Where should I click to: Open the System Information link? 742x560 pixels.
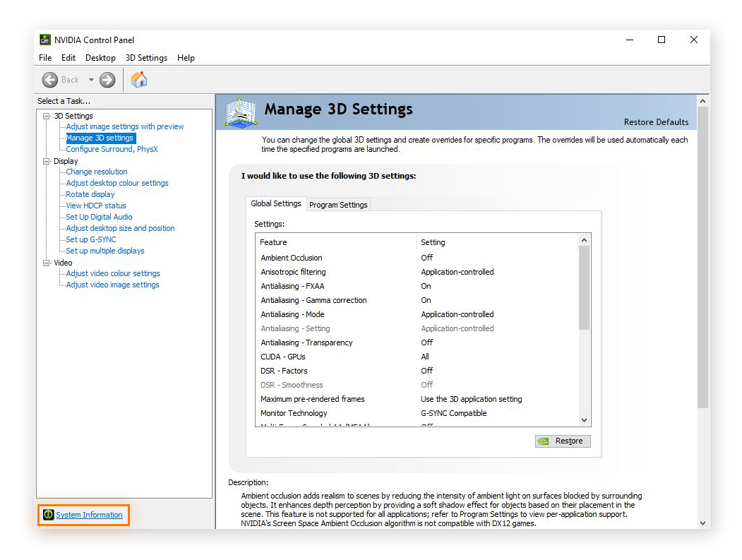tap(88, 515)
